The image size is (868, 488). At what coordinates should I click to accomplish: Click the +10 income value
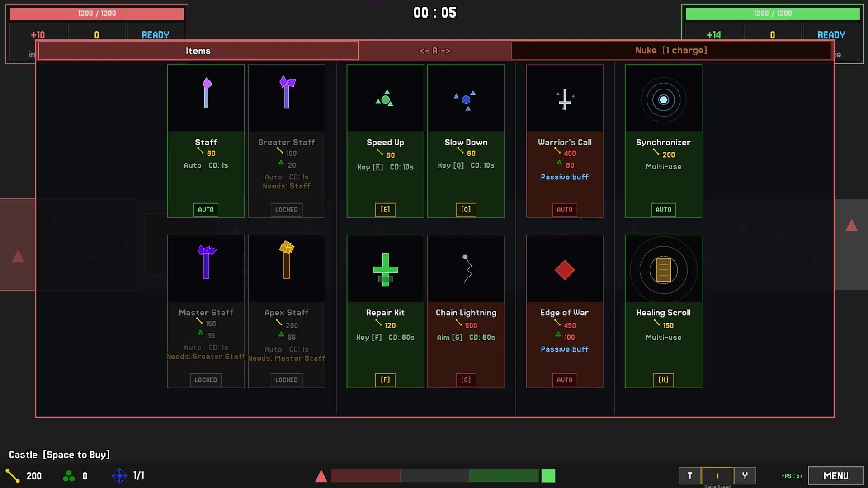(38, 35)
